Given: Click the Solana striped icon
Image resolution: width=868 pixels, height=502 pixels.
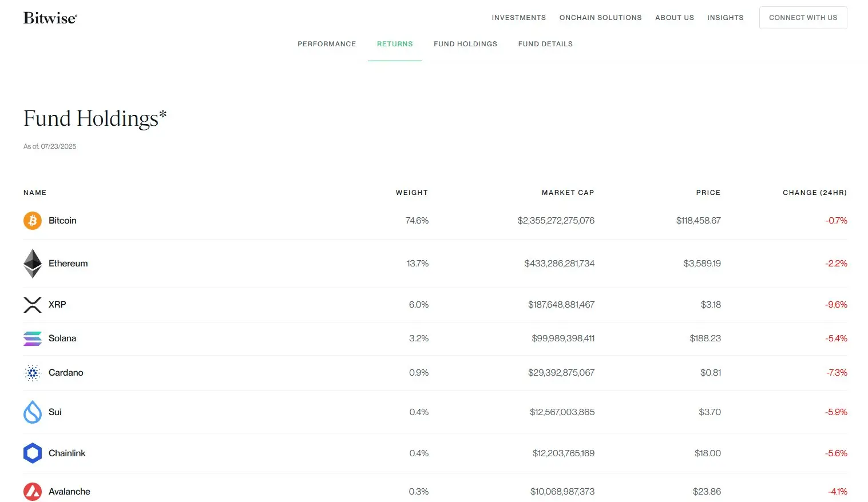Looking at the screenshot, I should (33, 338).
